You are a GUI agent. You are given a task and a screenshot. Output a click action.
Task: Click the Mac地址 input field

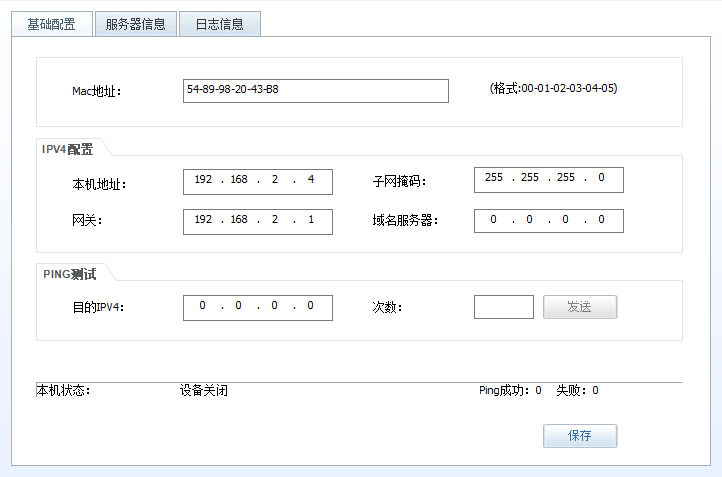[x=315, y=91]
